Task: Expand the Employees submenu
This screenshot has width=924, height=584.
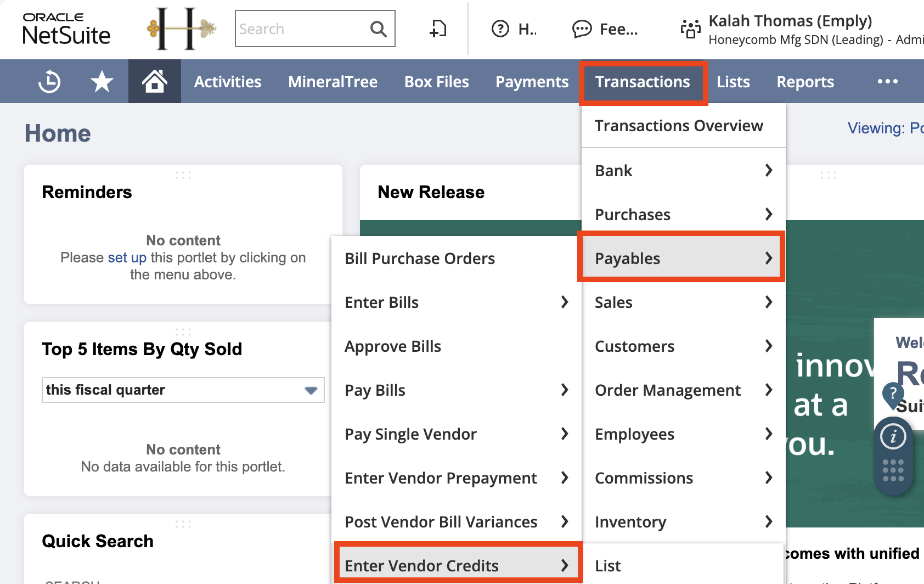Action: point(684,434)
